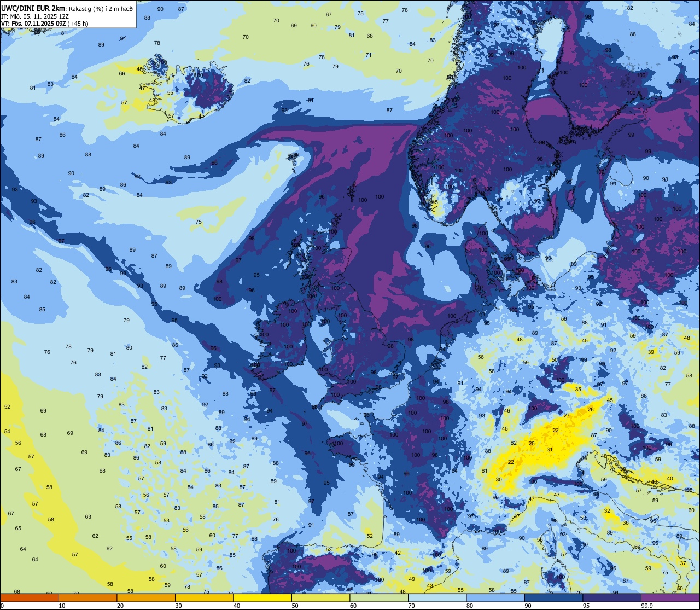Click the purple 99.9 plus legend swatch
Image resolution: width=700 pixels, height=610 pixels.
point(670,597)
